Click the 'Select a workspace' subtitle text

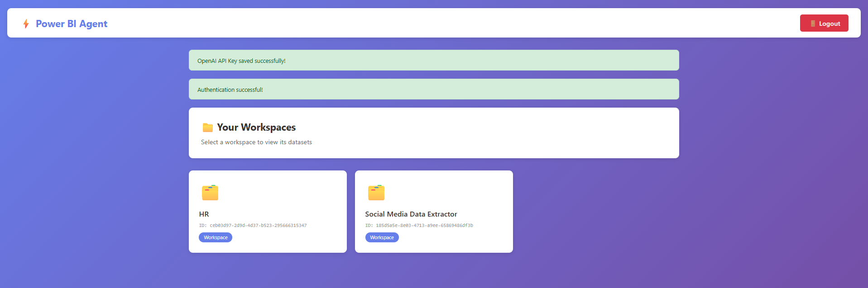[256, 142]
